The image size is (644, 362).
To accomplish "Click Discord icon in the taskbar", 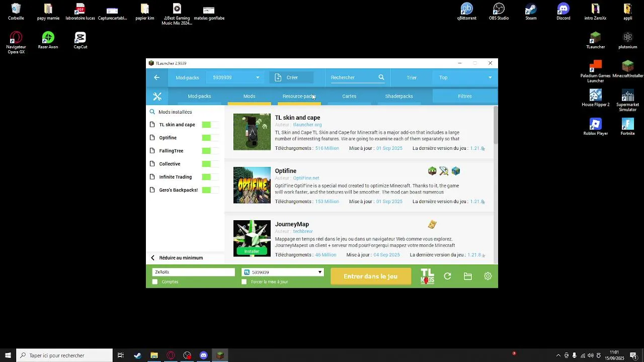I will click(204, 355).
